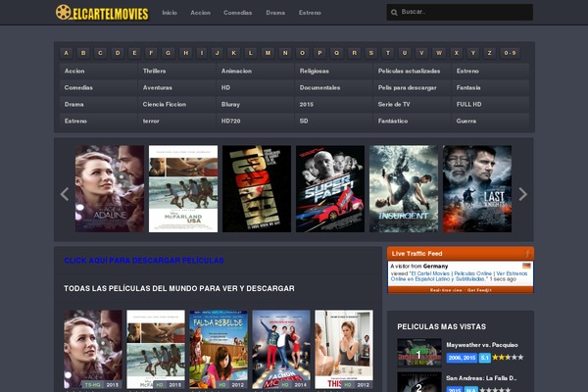Open Last Knights carousel poster

[x=477, y=189]
